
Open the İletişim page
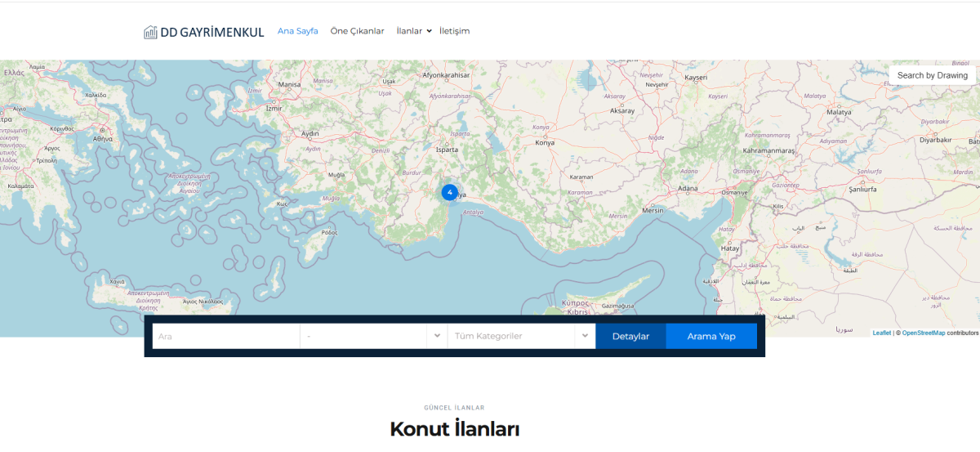tap(454, 31)
